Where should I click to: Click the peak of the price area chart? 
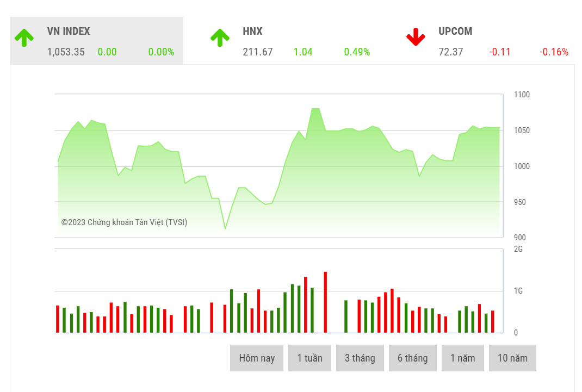(x=315, y=109)
